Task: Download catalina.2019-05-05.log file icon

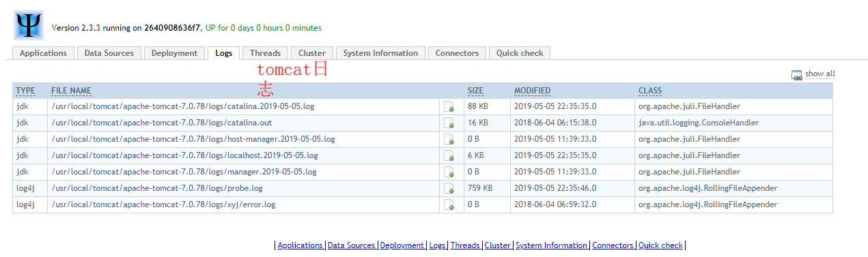Action: point(449,107)
